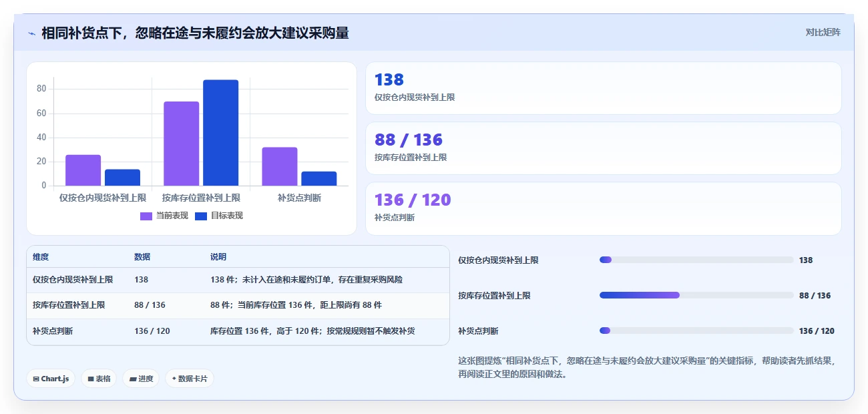The width and height of the screenshot is (868, 414).
Task: Click the summary paragraph starting with 这张图提炼
Action: 646,367
